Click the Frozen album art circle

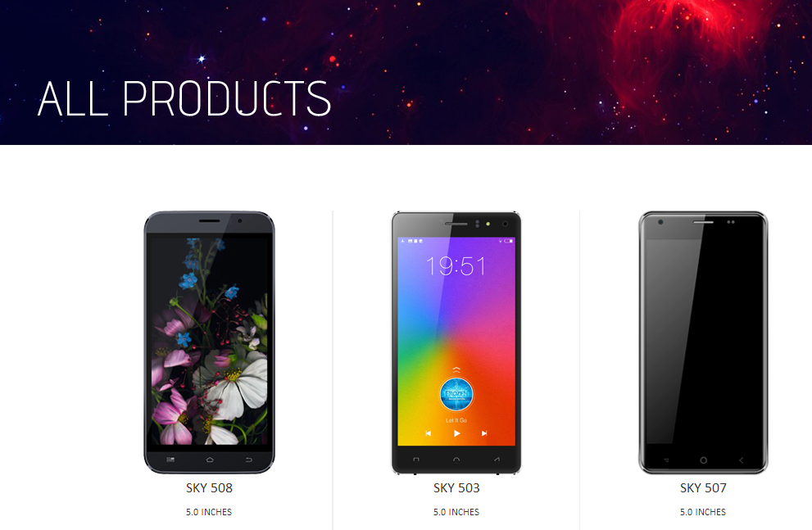click(x=456, y=394)
